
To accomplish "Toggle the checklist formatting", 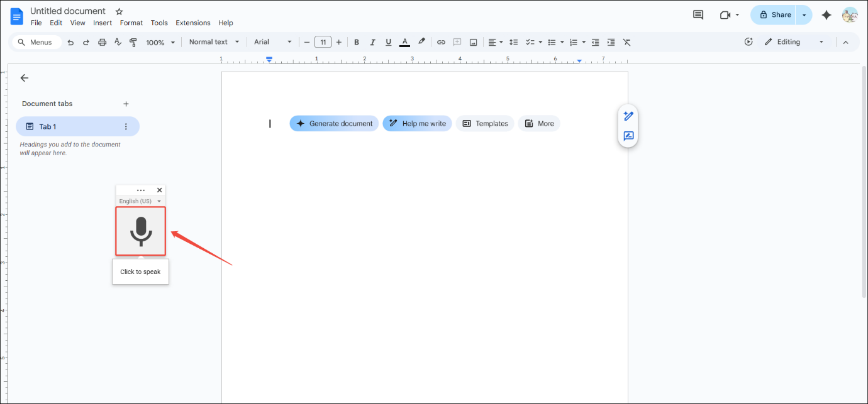I will [x=530, y=41].
